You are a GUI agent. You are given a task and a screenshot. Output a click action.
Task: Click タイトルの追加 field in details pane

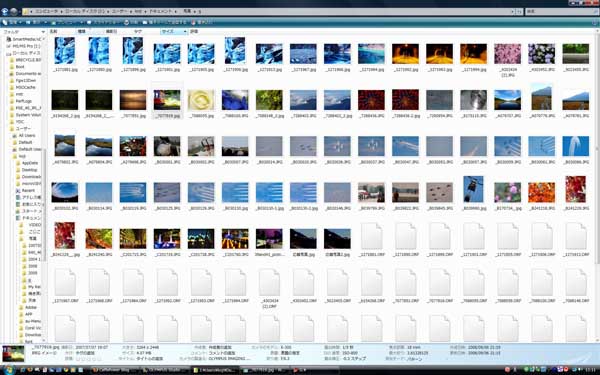click(x=149, y=359)
